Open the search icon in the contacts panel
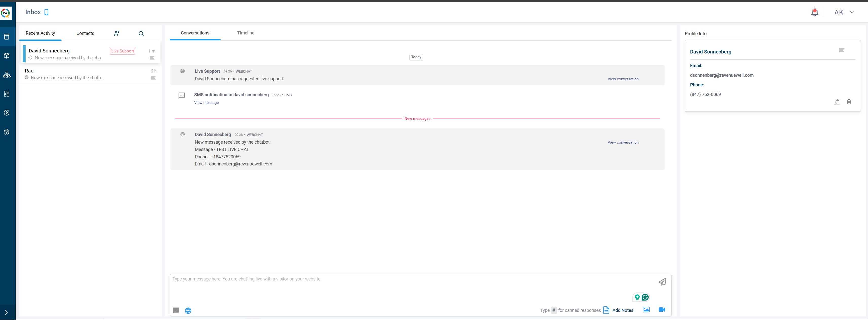The image size is (868, 320). tap(141, 33)
